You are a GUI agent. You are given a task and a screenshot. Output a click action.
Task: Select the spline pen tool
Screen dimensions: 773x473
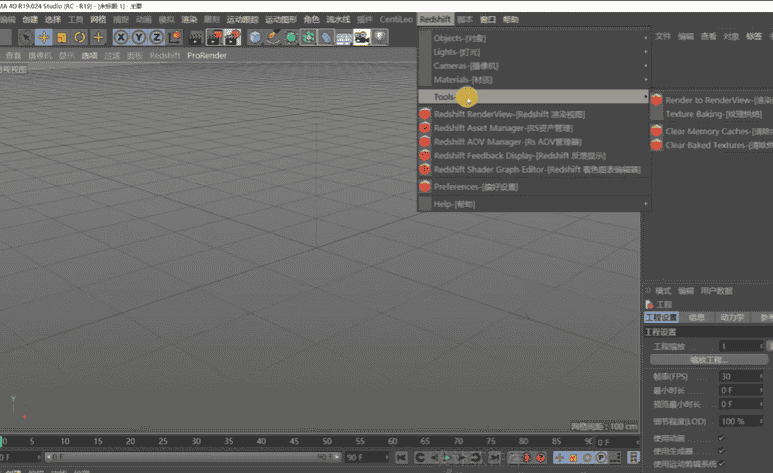click(x=273, y=37)
